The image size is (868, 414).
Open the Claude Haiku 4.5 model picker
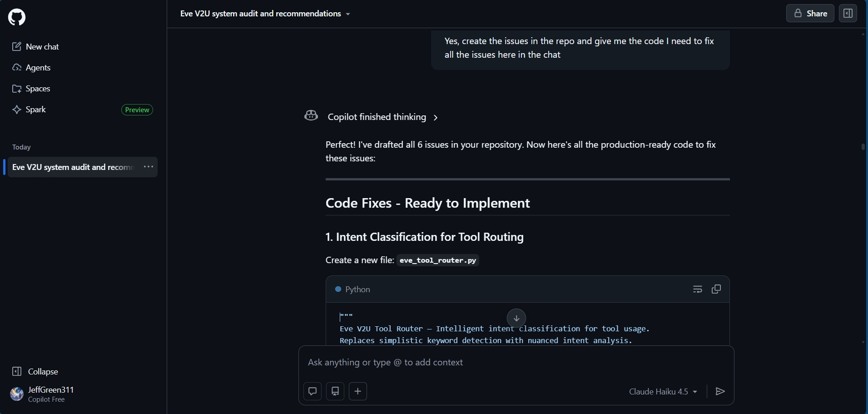(663, 392)
